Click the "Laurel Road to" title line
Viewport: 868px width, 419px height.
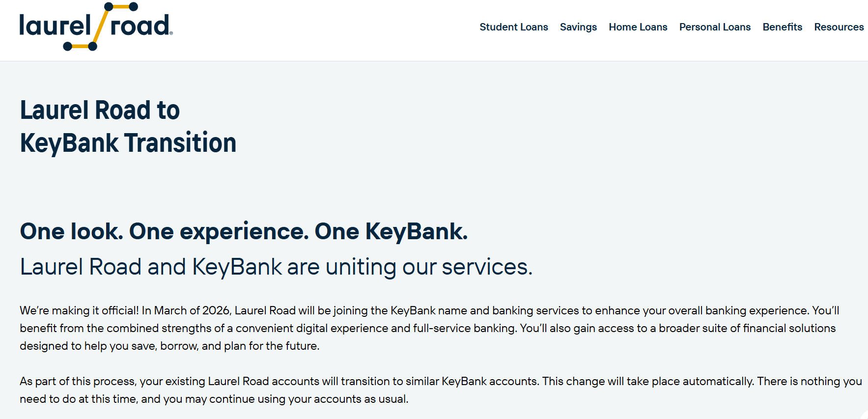100,110
